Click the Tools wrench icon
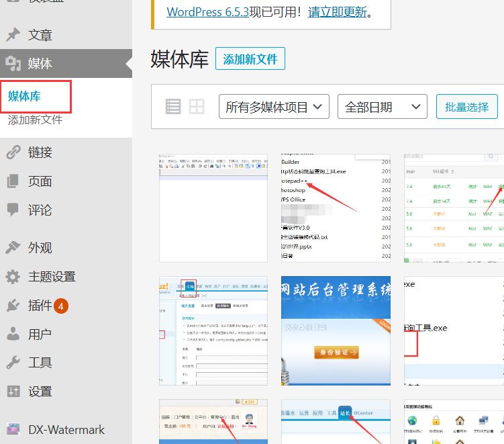This screenshot has height=444, width=504. point(13,363)
